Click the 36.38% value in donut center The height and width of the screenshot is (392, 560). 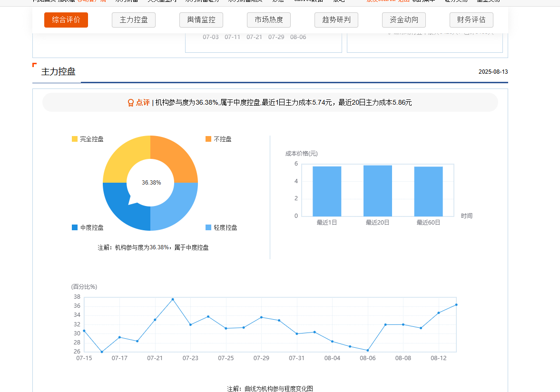(x=151, y=182)
